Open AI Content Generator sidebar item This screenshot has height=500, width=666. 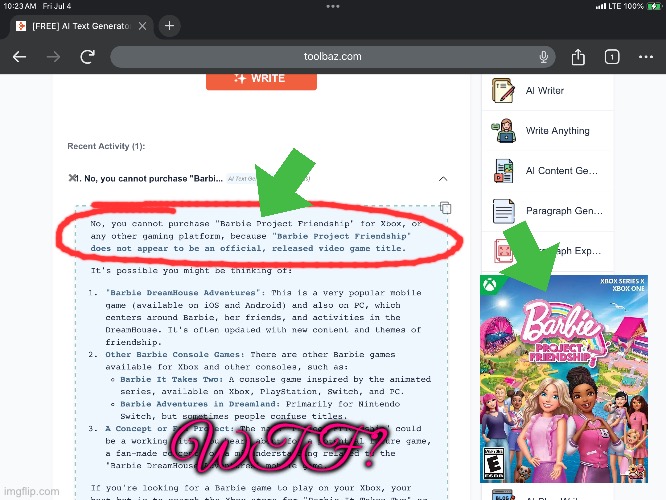coord(562,171)
